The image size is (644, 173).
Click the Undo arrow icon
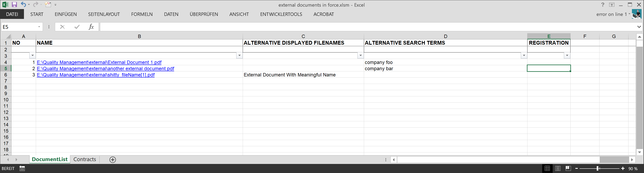pyautogui.click(x=23, y=4)
